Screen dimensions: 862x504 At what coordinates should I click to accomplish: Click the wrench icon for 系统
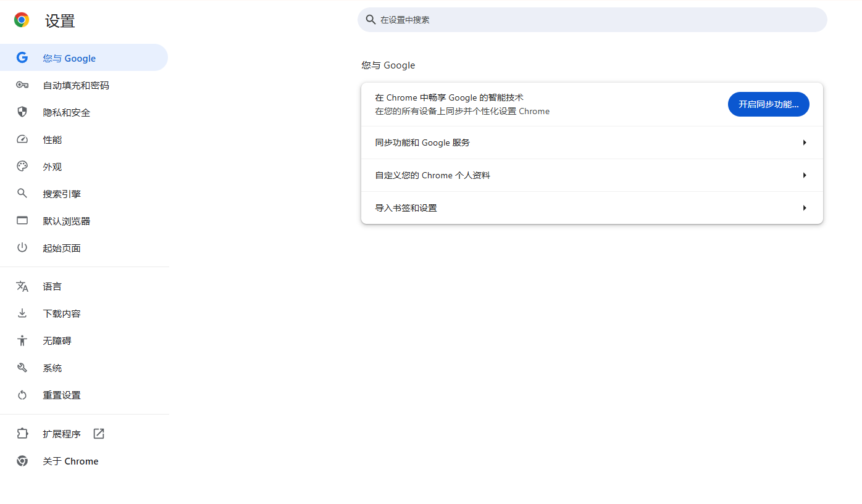[x=22, y=368]
